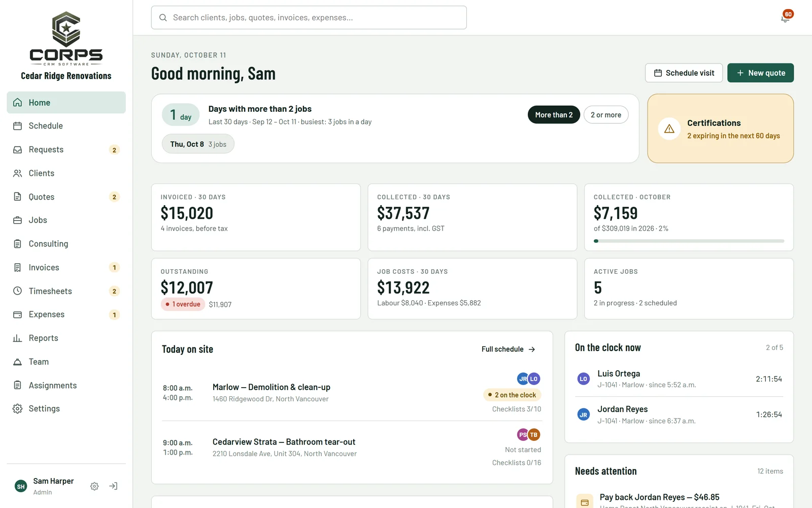Navigate to Clients
The image size is (812, 508).
66,173
